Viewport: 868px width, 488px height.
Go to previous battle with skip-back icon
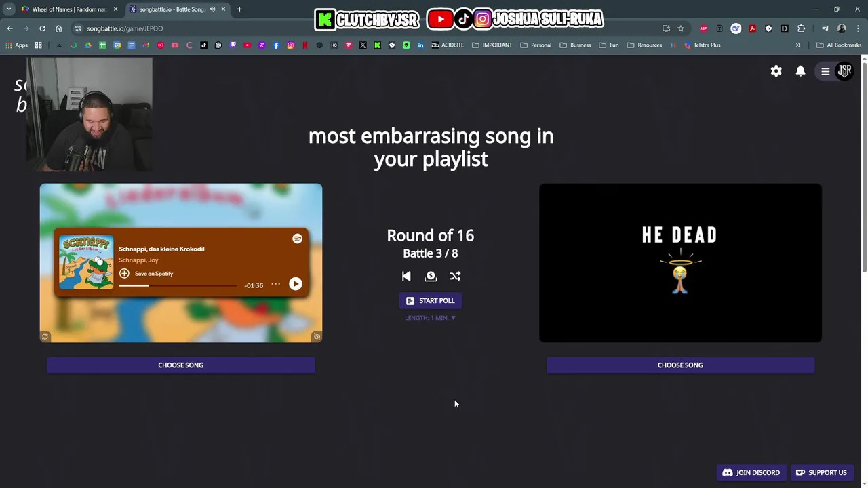click(406, 276)
